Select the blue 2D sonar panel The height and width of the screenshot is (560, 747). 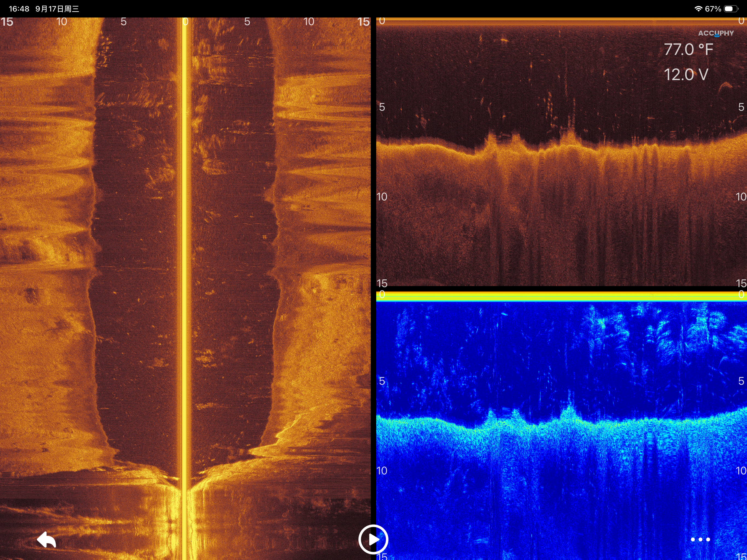tap(562, 425)
